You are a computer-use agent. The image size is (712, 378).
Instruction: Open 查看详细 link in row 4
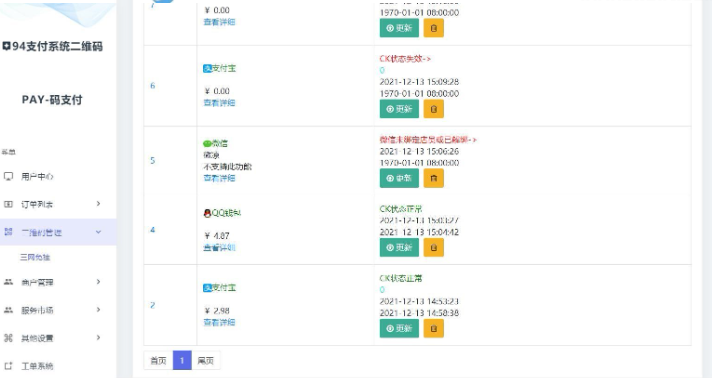point(219,248)
